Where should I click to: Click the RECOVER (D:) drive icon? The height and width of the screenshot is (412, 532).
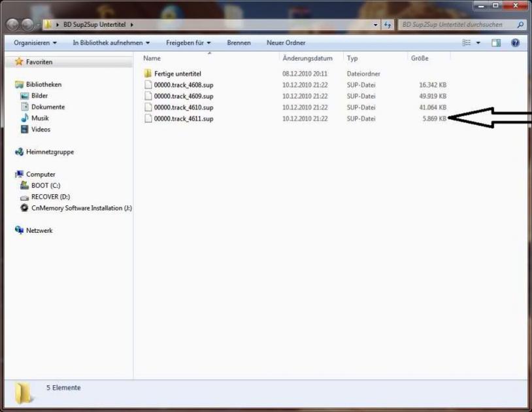click(24, 197)
